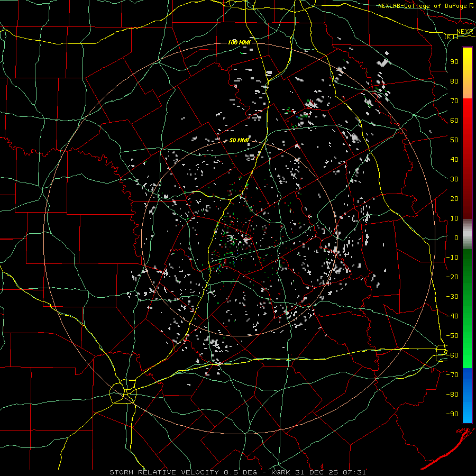Click the "50 NMI" range ring label
Viewport: 476px width, 476px height.
tap(239, 140)
